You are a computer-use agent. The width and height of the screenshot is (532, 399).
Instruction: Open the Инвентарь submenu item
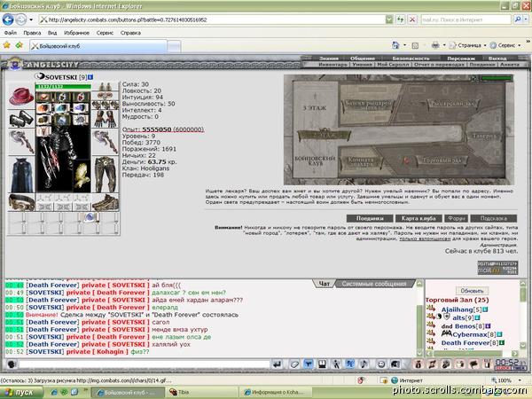(333, 64)
